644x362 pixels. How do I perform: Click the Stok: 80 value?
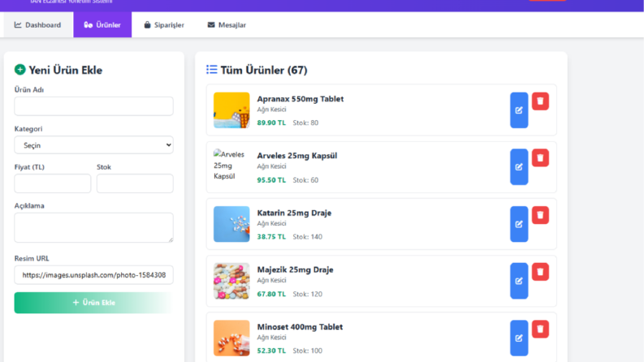coord(305,123)
